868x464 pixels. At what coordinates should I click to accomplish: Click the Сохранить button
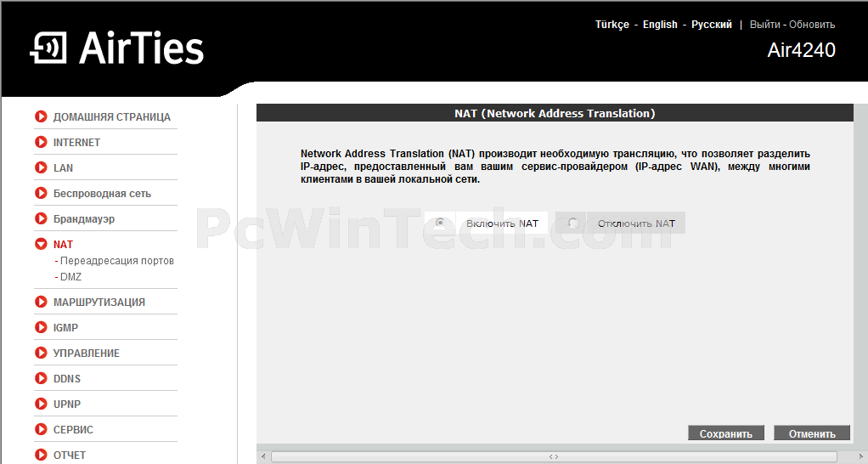pos(725,433)
